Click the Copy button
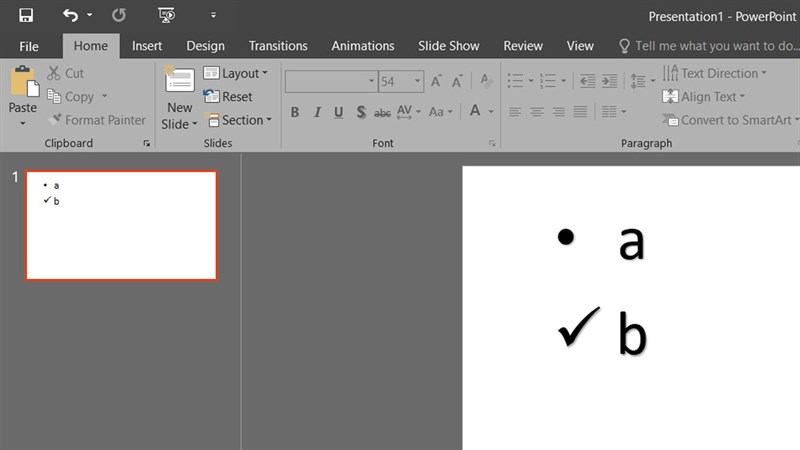 tap(71, 96)
